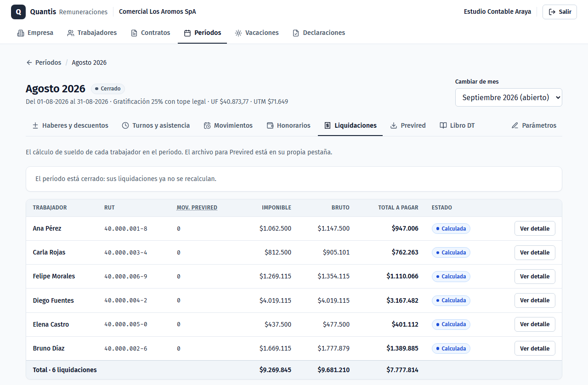Click the Cerrado status badge
This screenshot has width=588, height=385.
tap(108, 89)
